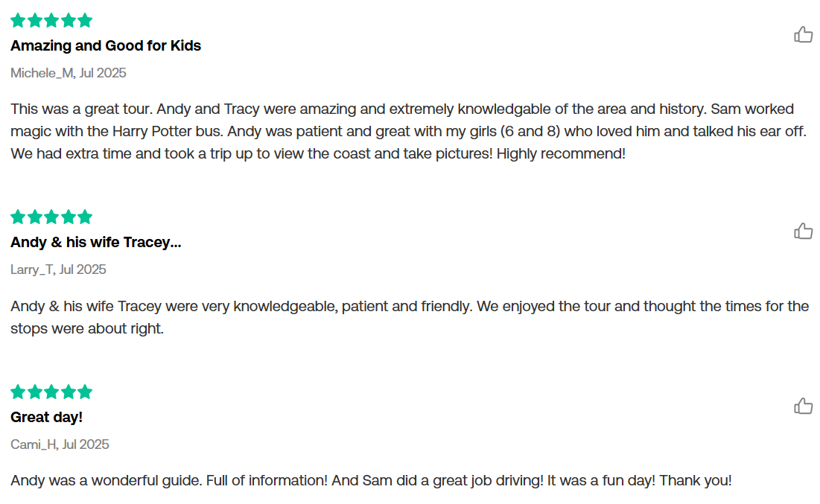This screenshot has width=820, height=504.
Task: Select the star rating above Andy & his wife Tracey
Action: click(51, 217)
